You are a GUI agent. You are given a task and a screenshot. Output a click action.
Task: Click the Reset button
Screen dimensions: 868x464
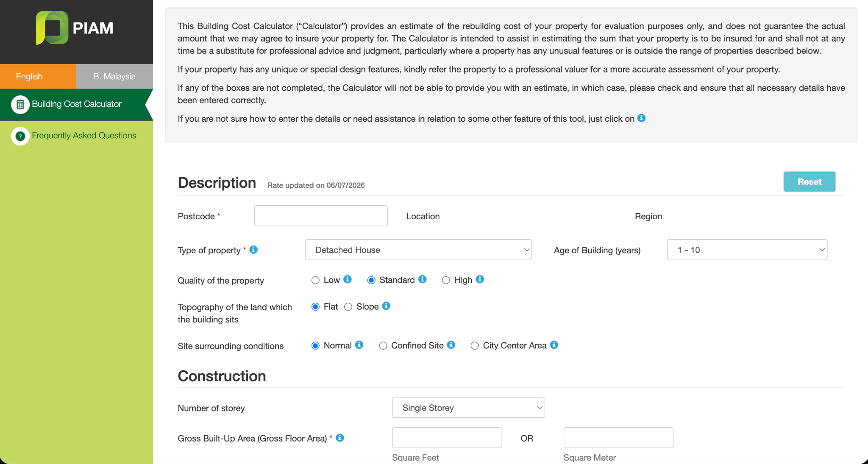[810, 182]
